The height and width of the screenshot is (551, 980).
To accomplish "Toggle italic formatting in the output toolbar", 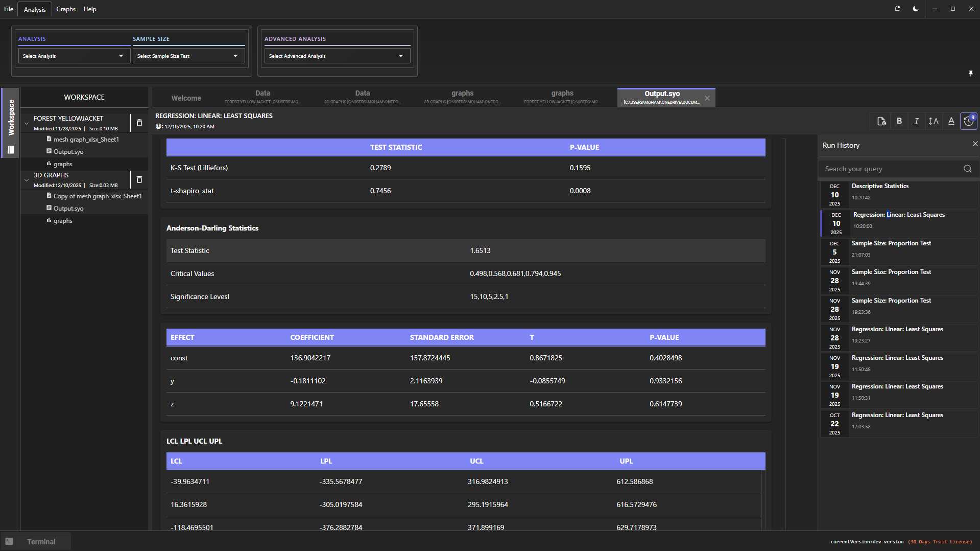I will click(917, 121).
